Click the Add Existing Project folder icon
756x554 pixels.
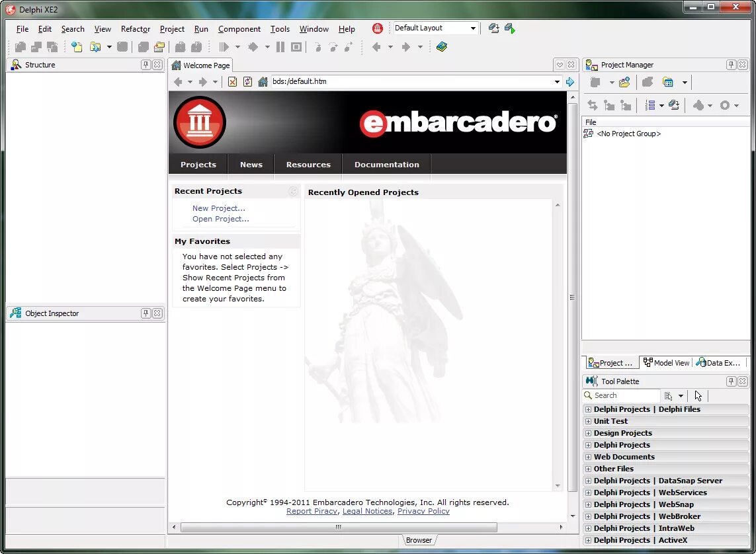(x=624, y=83)
